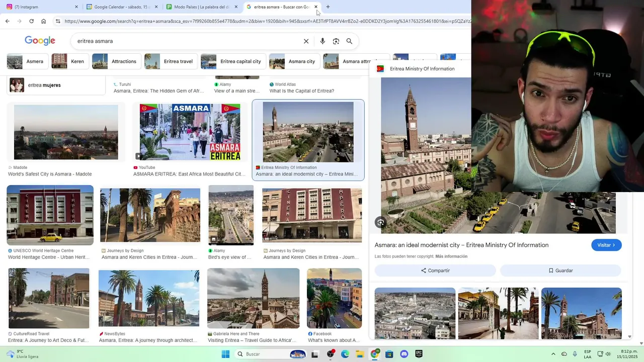Switch to the Modo Países tab
The width and height of the screenshot is (644, 362).
click(201, 7)
